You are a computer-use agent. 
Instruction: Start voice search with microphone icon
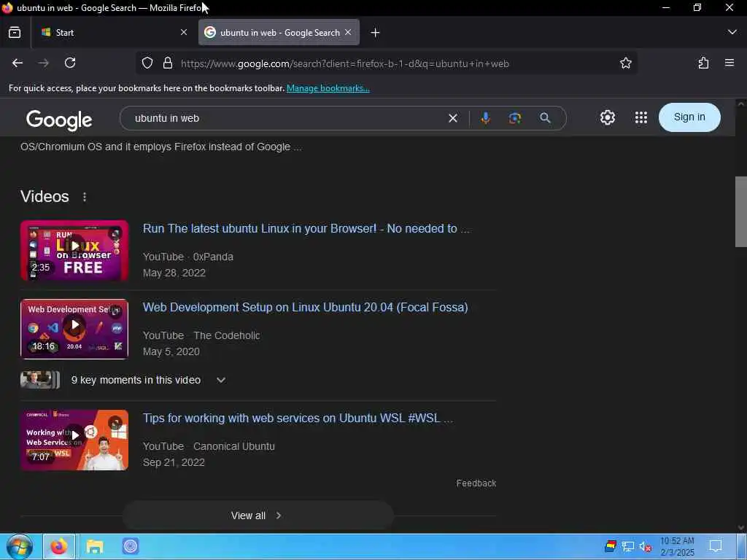(x=485, y=118)
